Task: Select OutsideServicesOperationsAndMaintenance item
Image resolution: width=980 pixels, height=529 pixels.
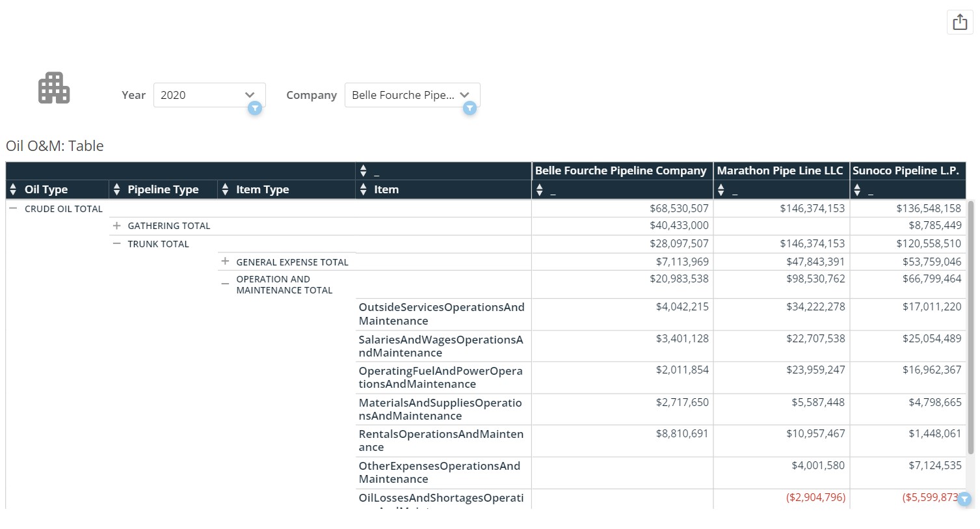Action: [x=442, y=314]
